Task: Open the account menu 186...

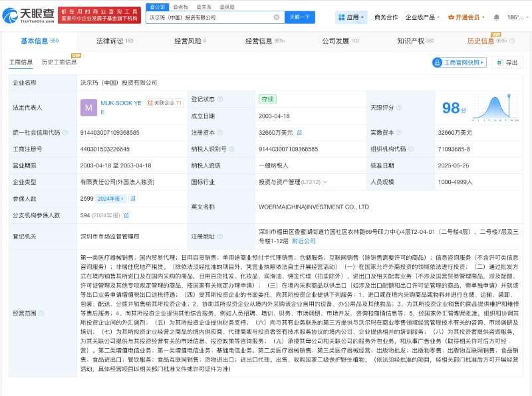Action: click(x=517, y=17)
